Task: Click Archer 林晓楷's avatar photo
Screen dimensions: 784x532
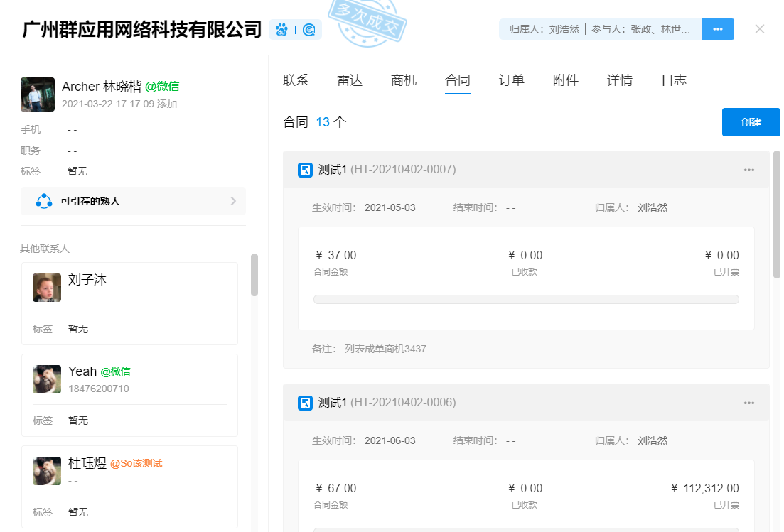Action: [38, 94]
